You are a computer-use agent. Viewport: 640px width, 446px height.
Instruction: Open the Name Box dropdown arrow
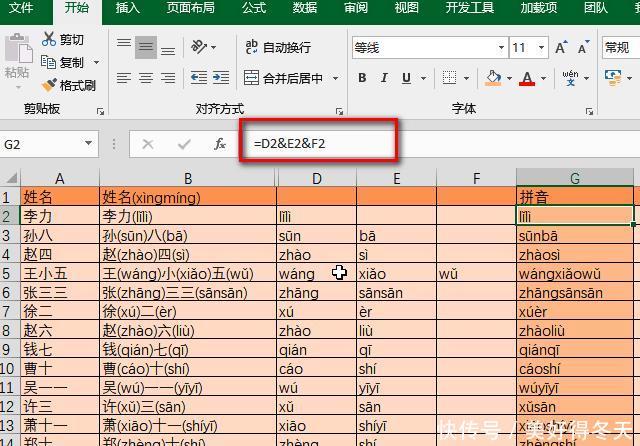point(88,143)
